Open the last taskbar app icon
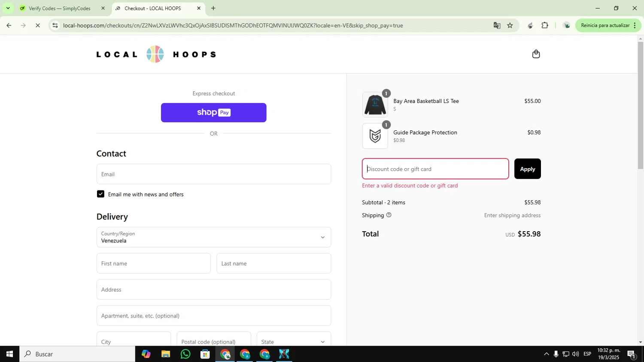Screen dimensions: 644x362 [x=284, y=354]
